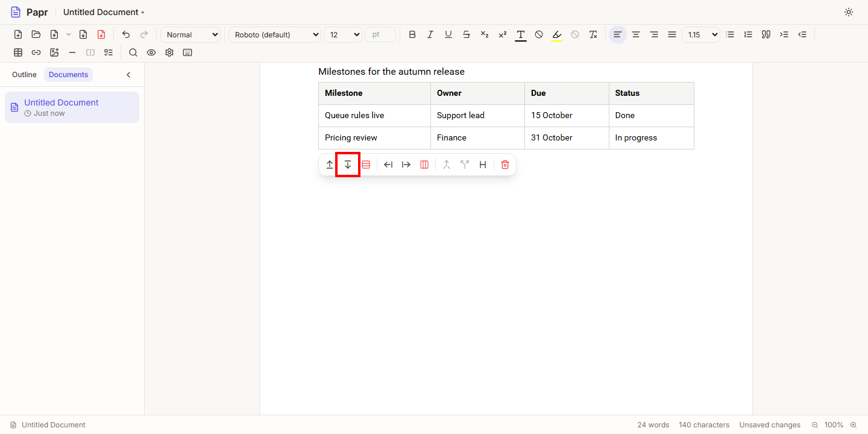Insert a horizontal rule

(72, 52)
